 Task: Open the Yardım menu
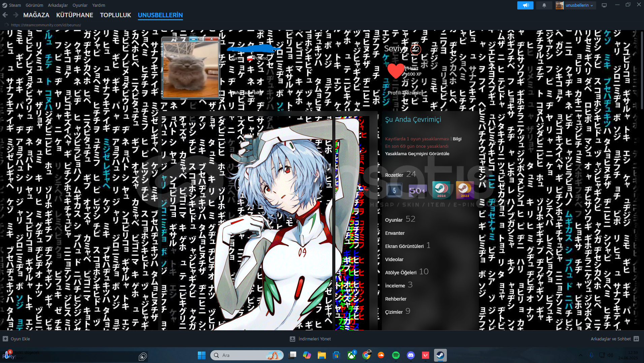[99, 5]
